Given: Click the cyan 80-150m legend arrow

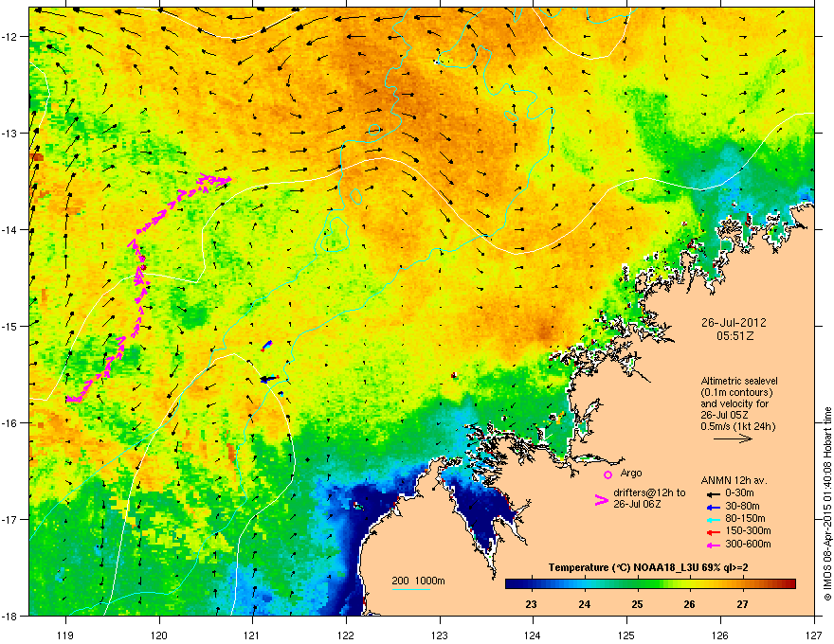Looking at the screenshot, I should [713, 519].
